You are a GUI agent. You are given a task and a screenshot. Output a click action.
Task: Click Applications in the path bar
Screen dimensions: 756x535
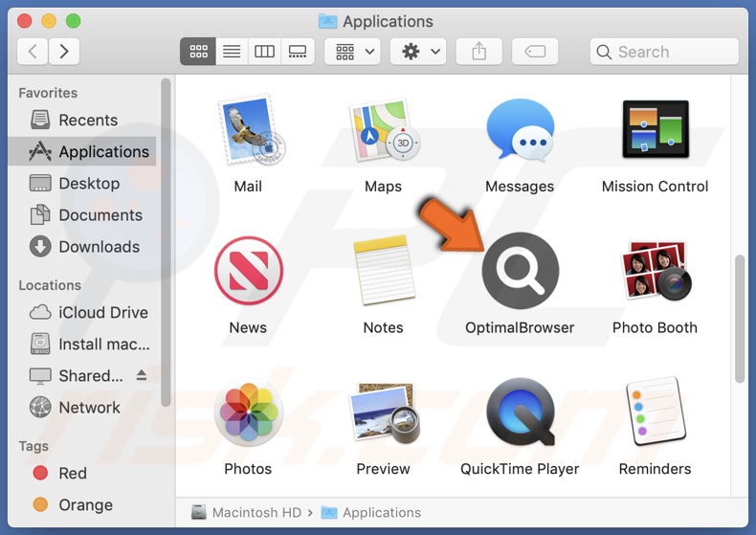[x=370, y=512]
